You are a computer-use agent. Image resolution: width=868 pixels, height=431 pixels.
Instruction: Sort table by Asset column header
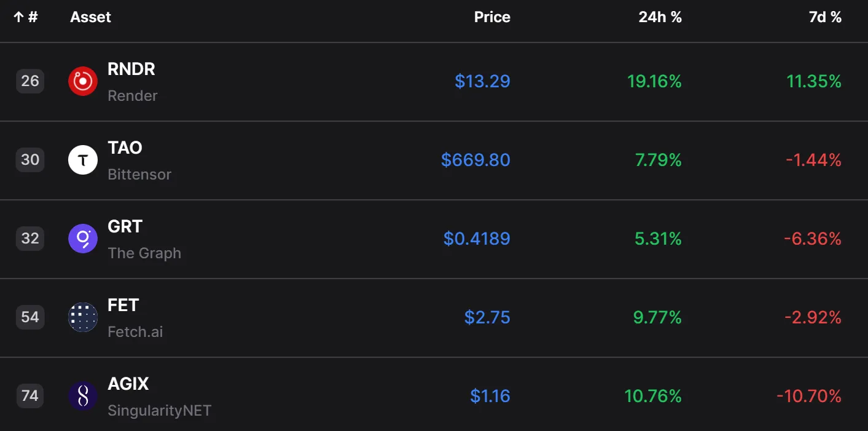click(90, 17)
